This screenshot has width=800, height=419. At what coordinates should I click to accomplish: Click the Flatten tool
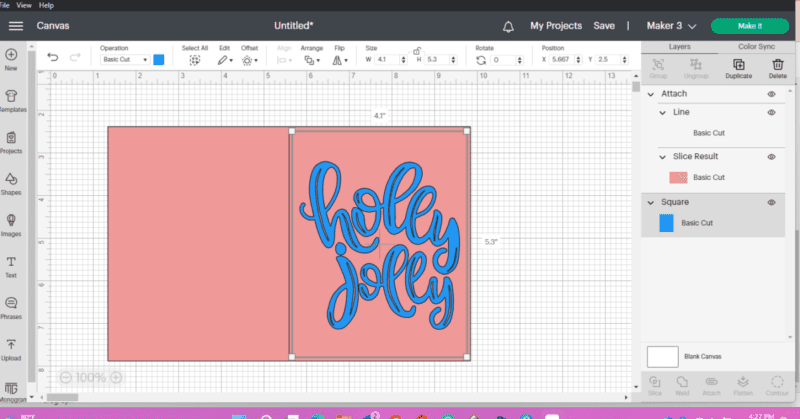[x=743, y=386]
